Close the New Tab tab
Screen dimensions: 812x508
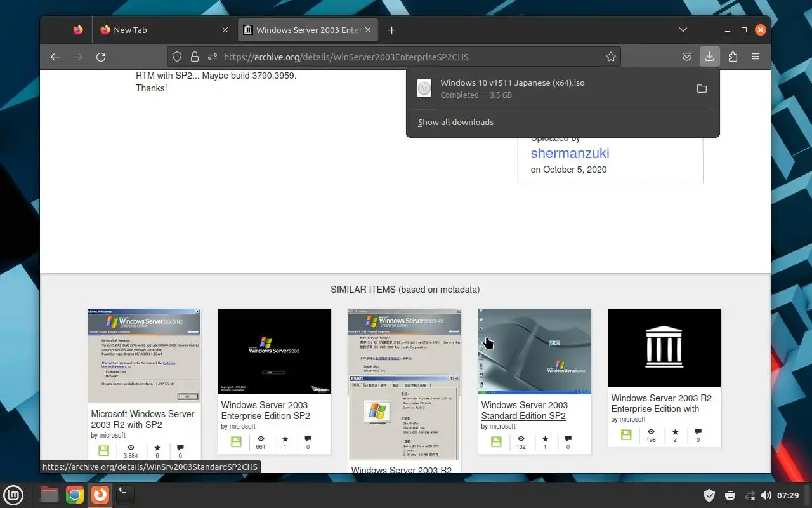point(225,30)
